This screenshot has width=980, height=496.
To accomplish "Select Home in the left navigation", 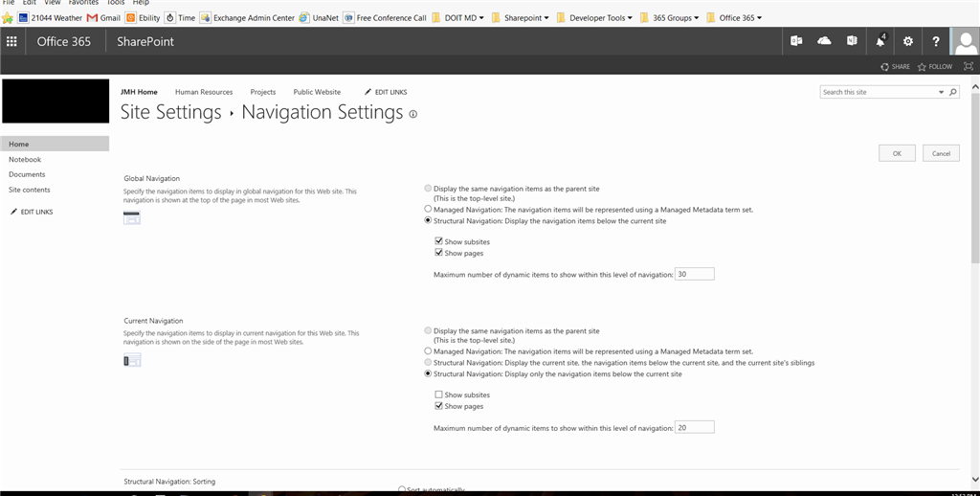I will point(55,144).
